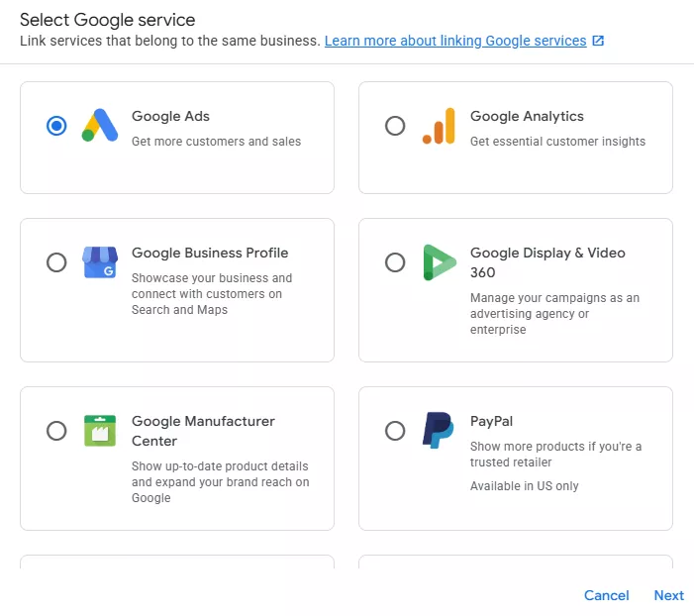Click the Google Business Profile storefront icon
Viewport: 694px width, 616px height.
(99, 262)
